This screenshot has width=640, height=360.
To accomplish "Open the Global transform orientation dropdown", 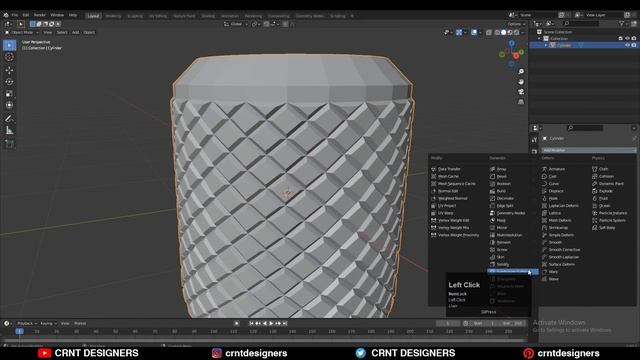I will 236,24.
